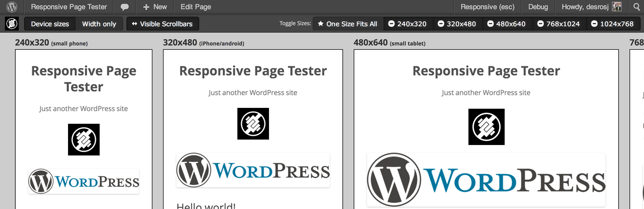The height and width of the screenshot is (209, 644).
Task: Click the 320x480 (iPhone/android) label
Action: 204,43
